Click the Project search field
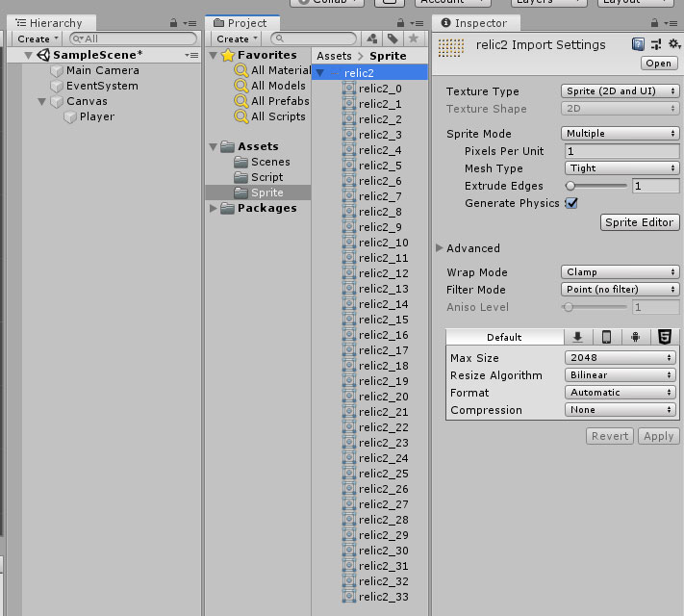The width and height of the screenshot is (684, 616). [314, 38]
